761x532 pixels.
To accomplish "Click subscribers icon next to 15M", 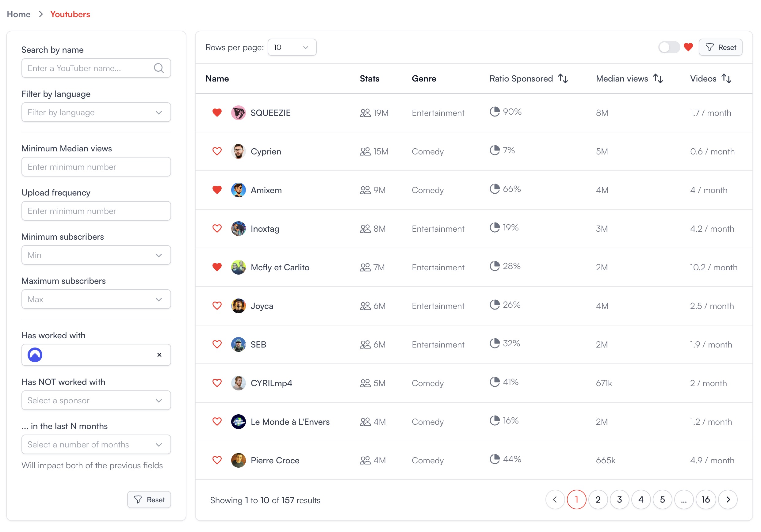I will coord(365,152).
